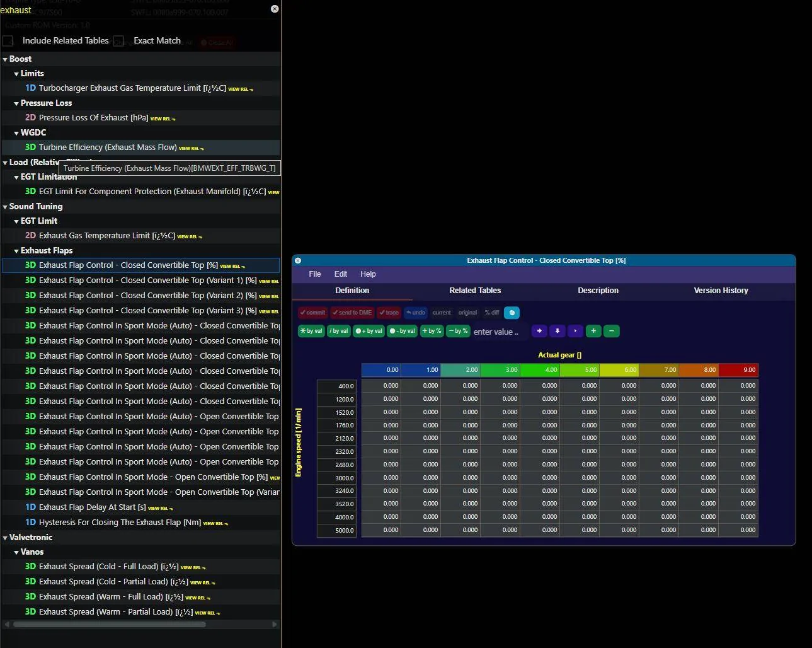812x648 pixels.
Task: Open VIEW REL for Pressure Loss Of Exhaust
Action: pyautogui.click(x=163, y=119)
